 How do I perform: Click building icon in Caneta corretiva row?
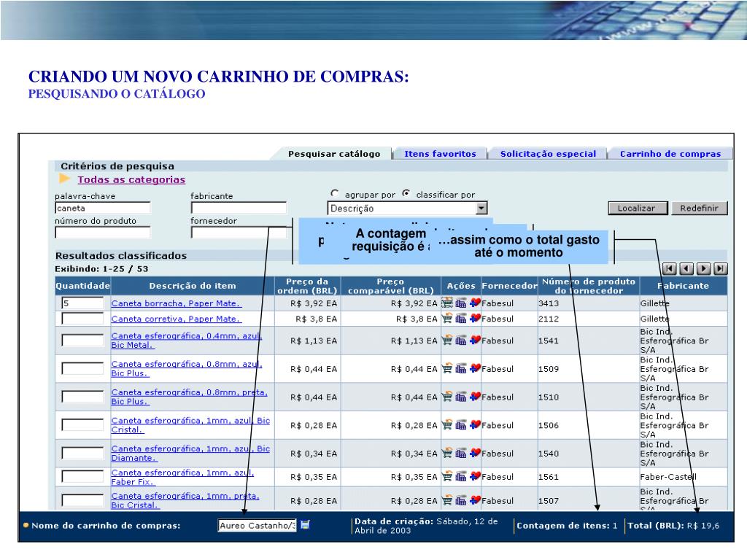[461, 319]
